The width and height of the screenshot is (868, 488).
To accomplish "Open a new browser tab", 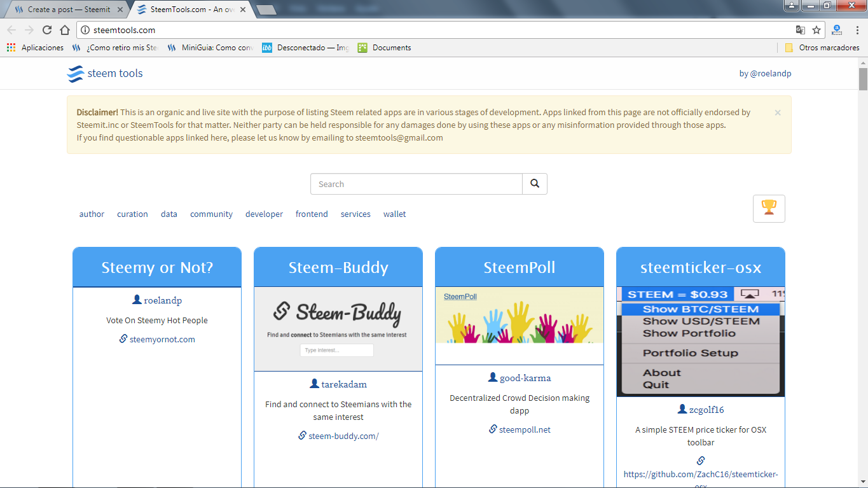I will [x=266, y=10].
